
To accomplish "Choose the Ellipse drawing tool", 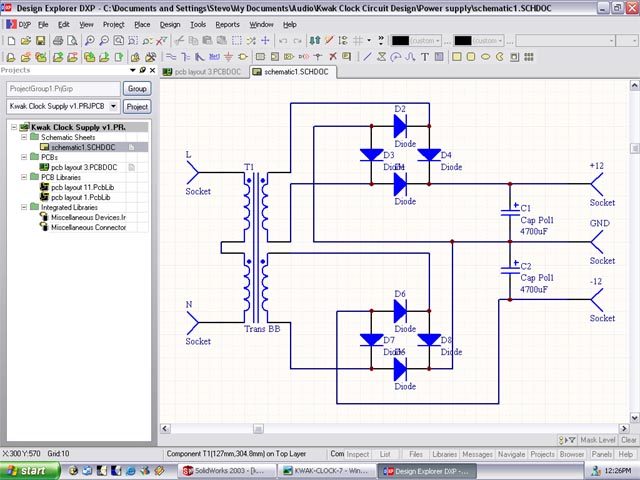I will click(x=485, y=57).
